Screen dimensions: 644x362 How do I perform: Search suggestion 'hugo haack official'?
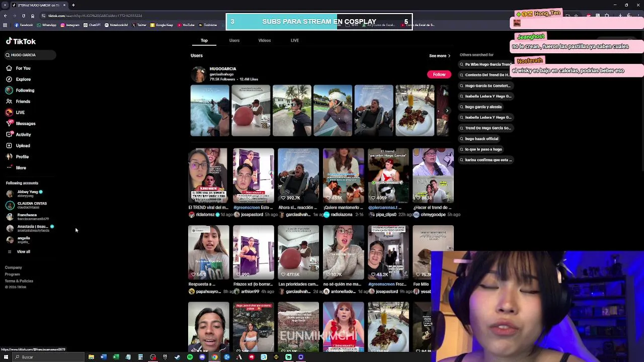coord(479,139)
